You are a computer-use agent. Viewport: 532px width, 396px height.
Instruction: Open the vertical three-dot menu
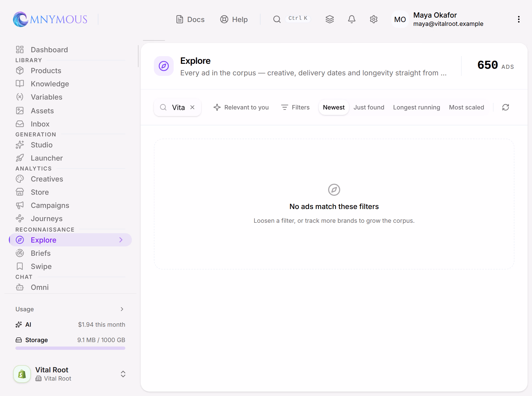click(x=519, y=19)
